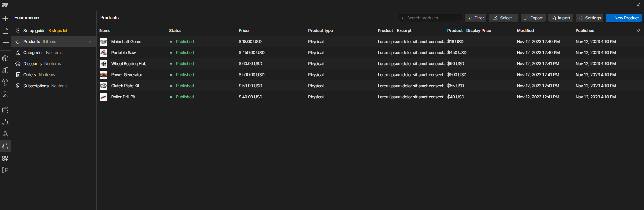
Task: Open the Logic flows icon
Action: click(5, 122)
